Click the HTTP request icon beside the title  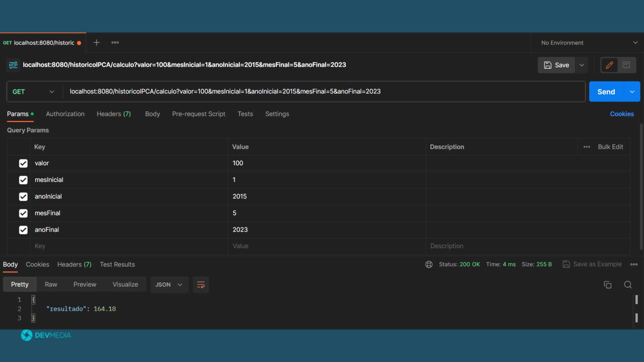pyautogui.click(x=13, y=65)
